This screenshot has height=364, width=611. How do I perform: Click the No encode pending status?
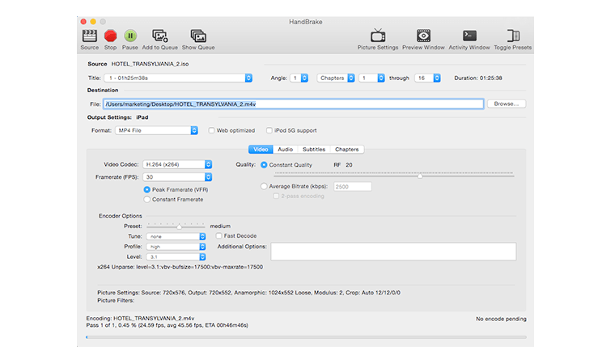point(501,319)
